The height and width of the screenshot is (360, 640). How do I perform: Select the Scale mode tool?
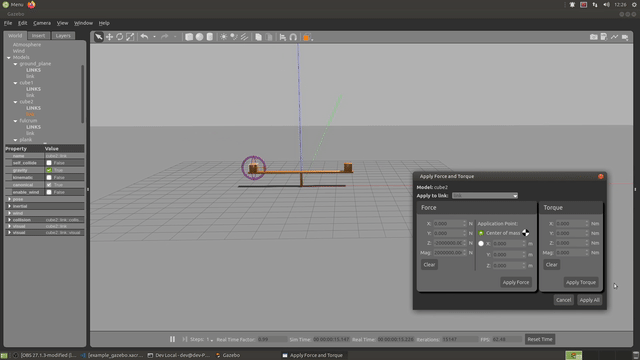130,37
